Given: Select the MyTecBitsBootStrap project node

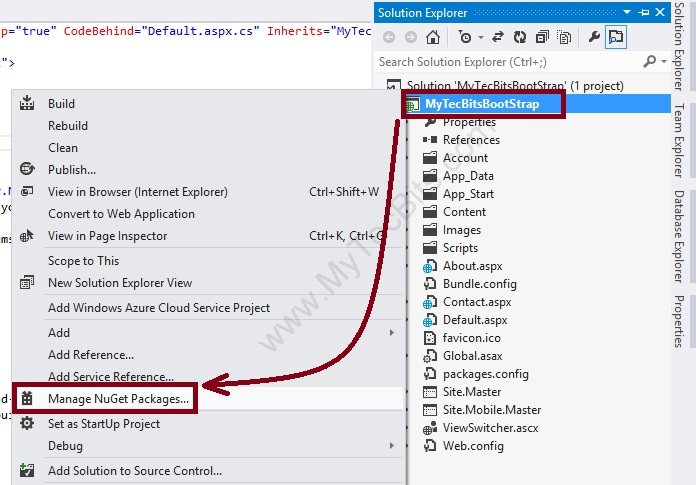Looking at the screenshot, I should pos(482,104).
